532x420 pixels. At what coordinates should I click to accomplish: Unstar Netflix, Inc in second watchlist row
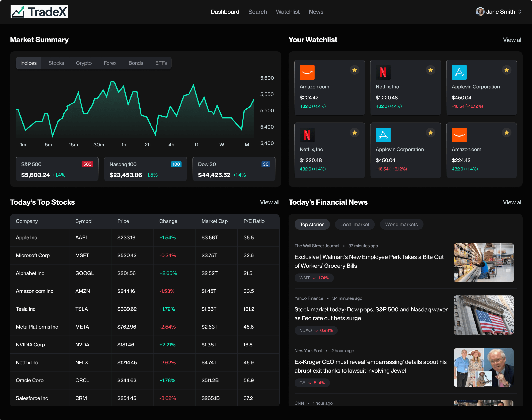click(354, 133)
